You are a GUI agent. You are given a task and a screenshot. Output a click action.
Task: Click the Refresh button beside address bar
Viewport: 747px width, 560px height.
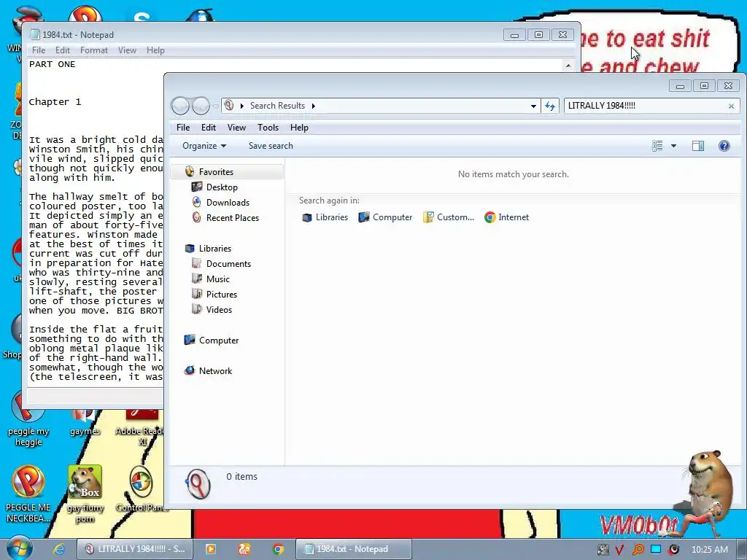pos(550,106)
